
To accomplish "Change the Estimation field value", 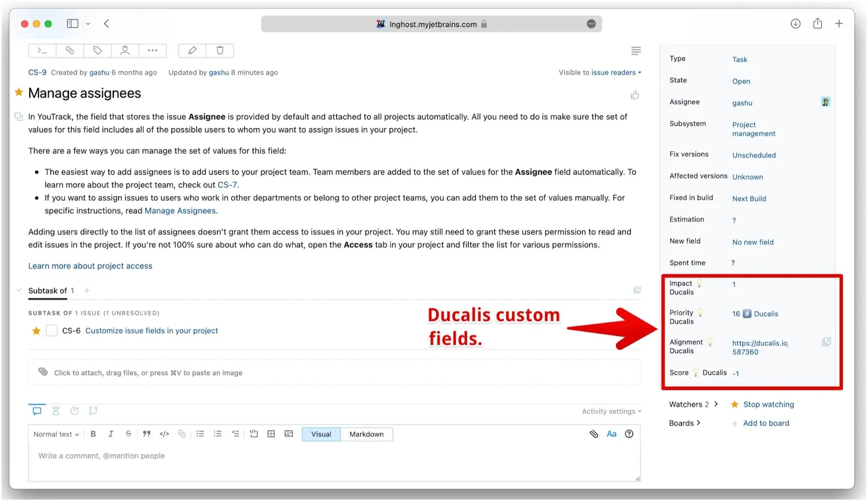I will tap(733, 220).
